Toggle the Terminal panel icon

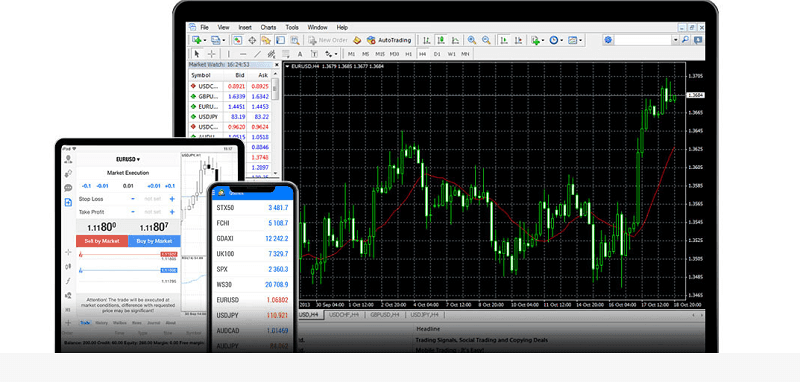[280, 40]
